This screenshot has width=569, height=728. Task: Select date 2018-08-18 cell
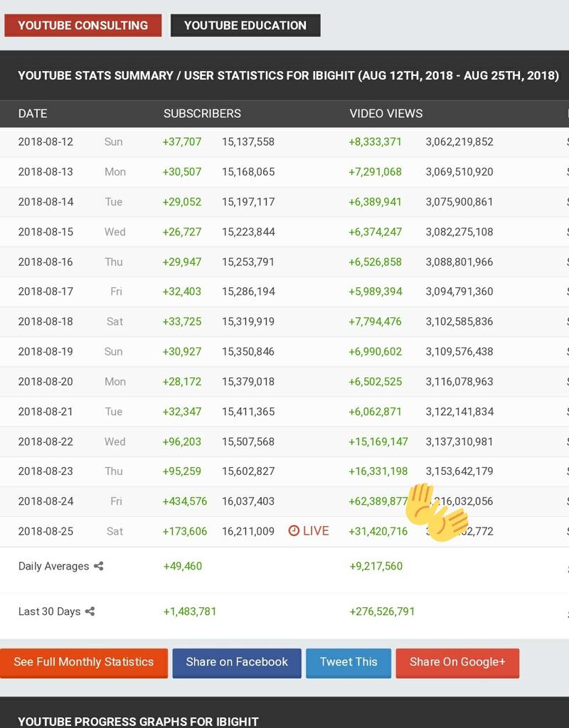pyautogui.click(x=46, y=321)
